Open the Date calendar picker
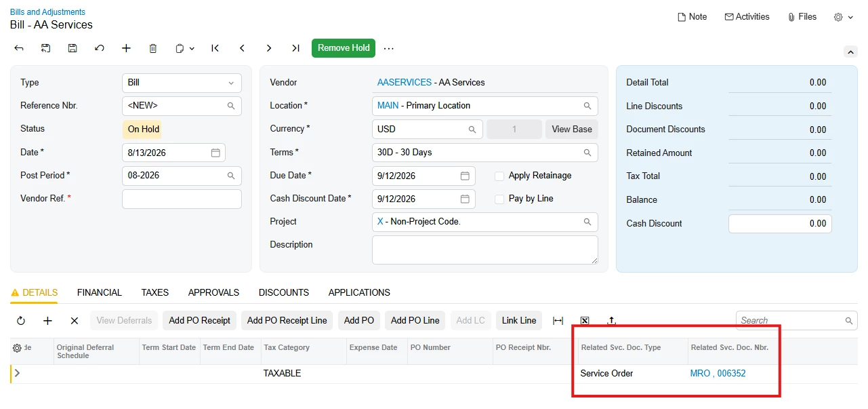 point(215,153)
